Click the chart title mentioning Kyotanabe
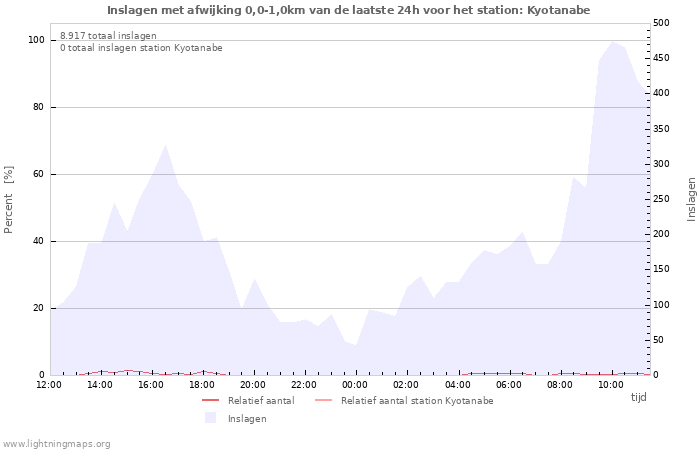Image resolution: width=700 pixels, height=450 pixels. pos(348,10)
